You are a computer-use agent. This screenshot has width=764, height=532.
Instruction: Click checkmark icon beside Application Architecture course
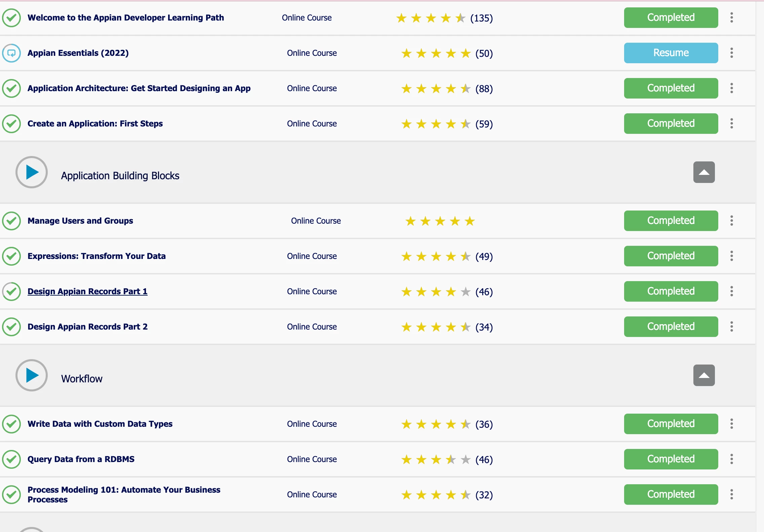point(11,88)
